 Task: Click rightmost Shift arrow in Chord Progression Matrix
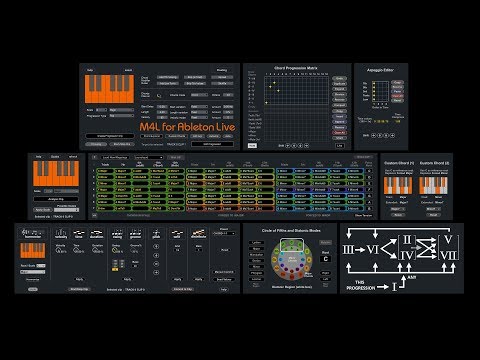pyautogui.click(x=306, y=146)
